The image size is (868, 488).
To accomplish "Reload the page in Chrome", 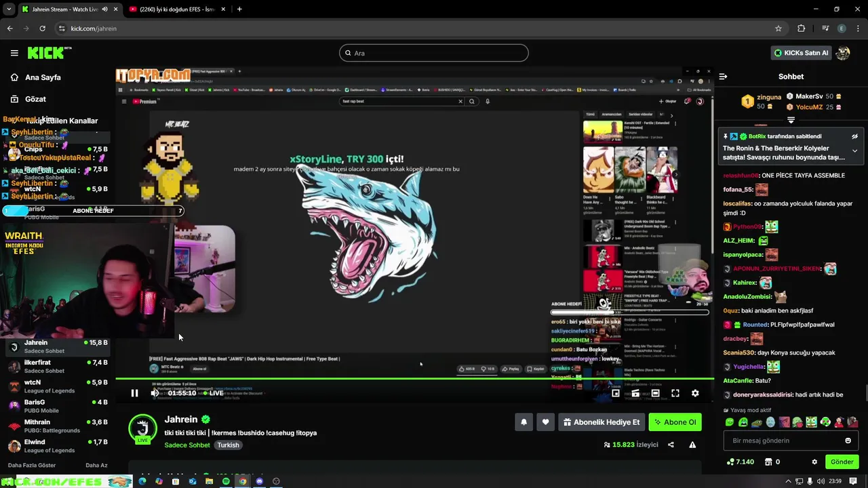I will tap(42, 28).
